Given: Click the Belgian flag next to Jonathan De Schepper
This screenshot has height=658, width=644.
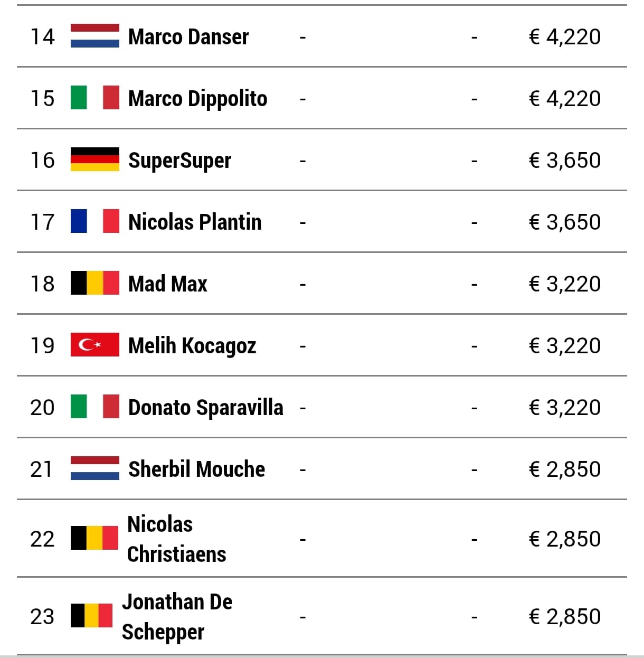Looking at the screenshot, I should (x=91, y=616).
